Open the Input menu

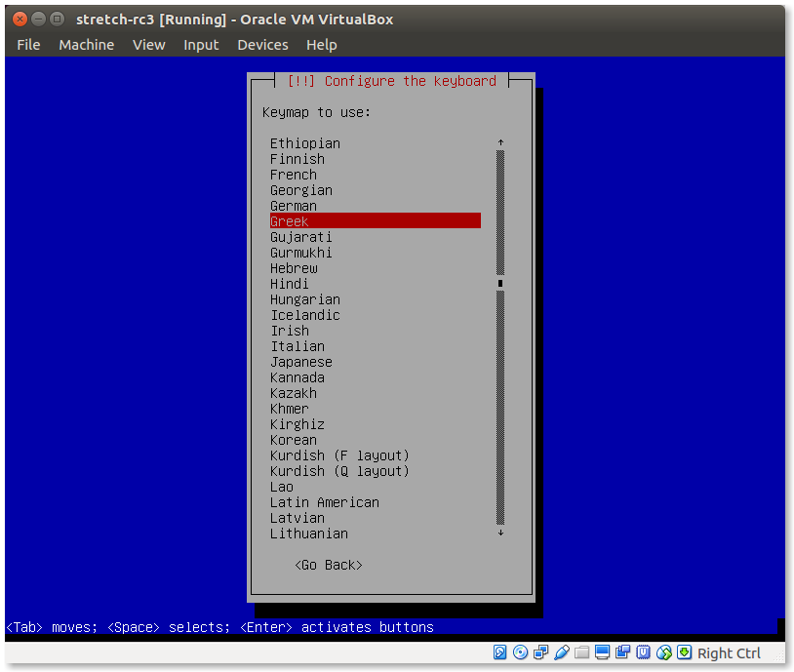[x=201, y=45]
